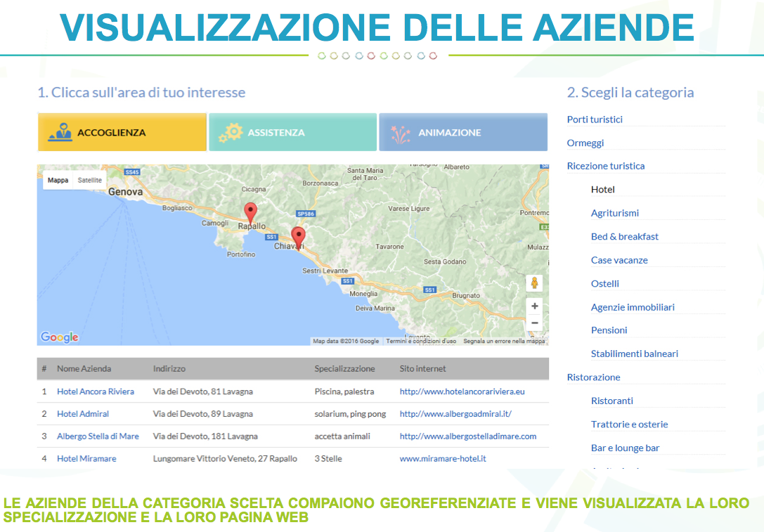This screenshot has width=764, height=532.
Task: Click the Nome Azienda column header
Action: tap(84, 369)
